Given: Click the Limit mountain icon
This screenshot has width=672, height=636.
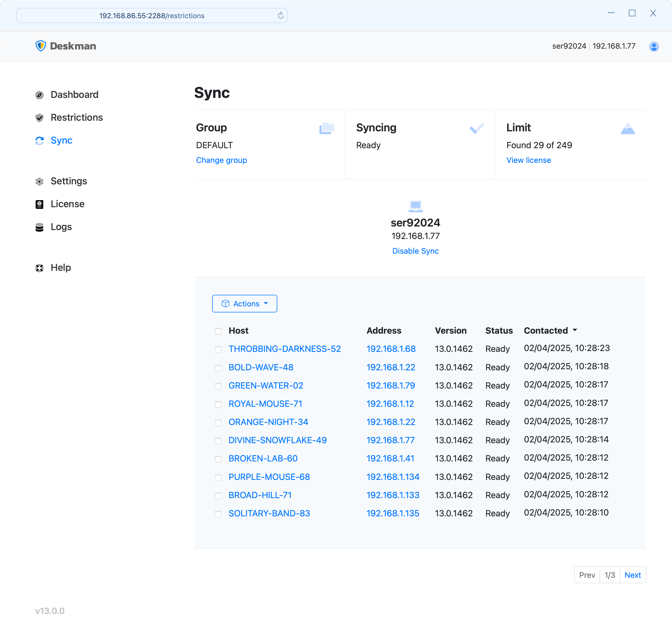Looking at the screenshot, I should coord(628,129).
